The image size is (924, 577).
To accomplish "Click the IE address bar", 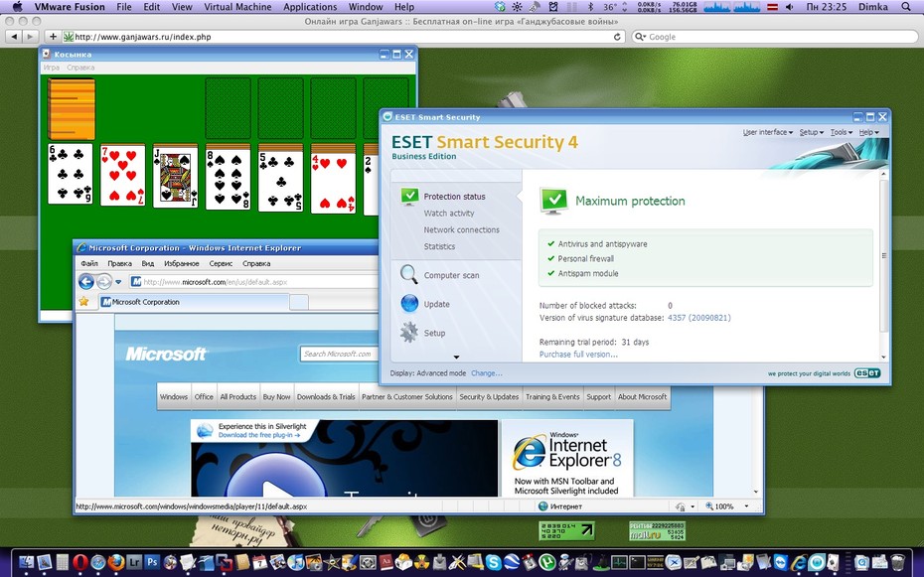I will click(x=253, y=282).
